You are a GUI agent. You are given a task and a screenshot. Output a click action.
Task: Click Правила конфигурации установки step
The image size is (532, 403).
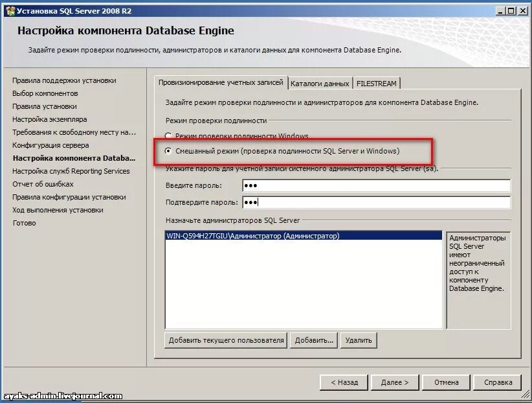[x=69, y=197]
